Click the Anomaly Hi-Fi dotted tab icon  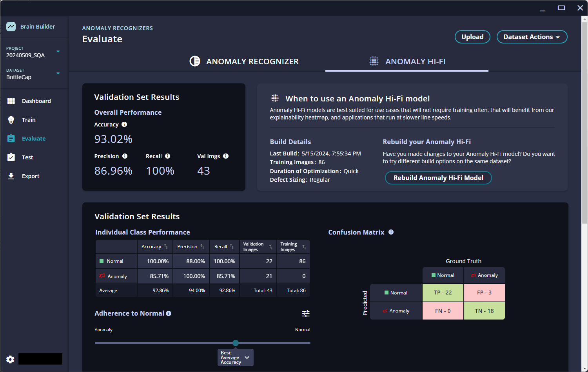click(374, 61)
